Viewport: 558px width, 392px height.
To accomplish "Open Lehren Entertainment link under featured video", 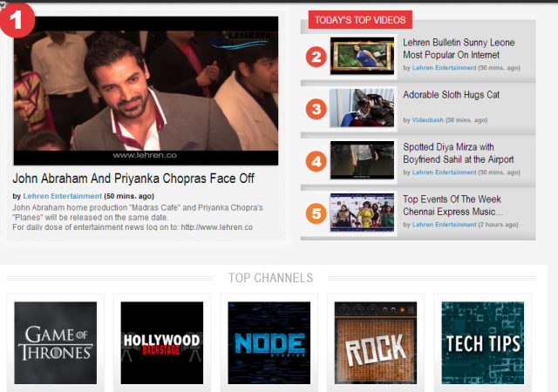I will [62, 196].
